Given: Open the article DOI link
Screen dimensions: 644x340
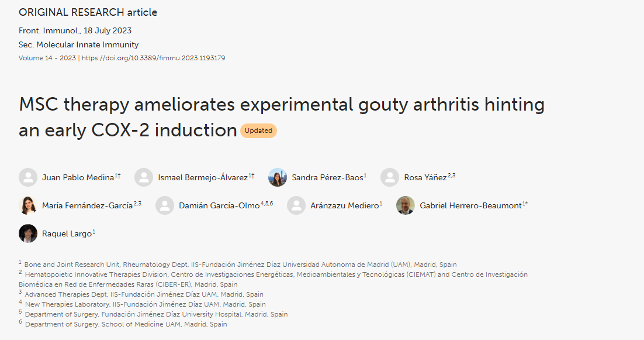Looking at the screenshot, I should click(x=153, y=58).
